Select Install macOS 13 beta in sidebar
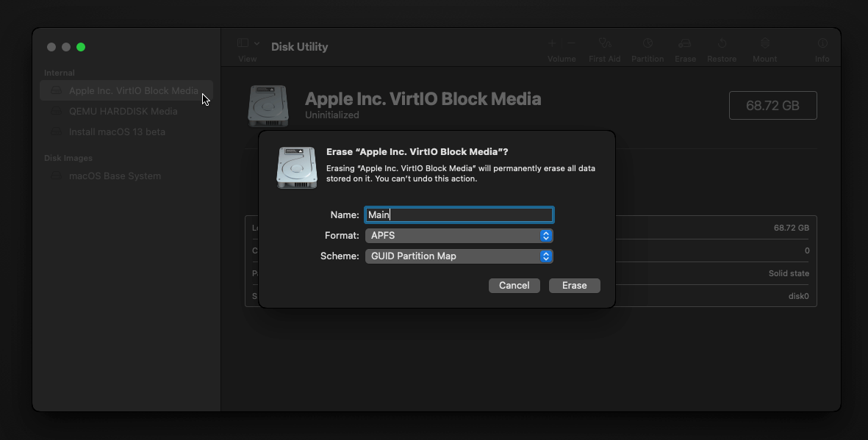The width and height of the screenshot is (868, 440). 126,131
